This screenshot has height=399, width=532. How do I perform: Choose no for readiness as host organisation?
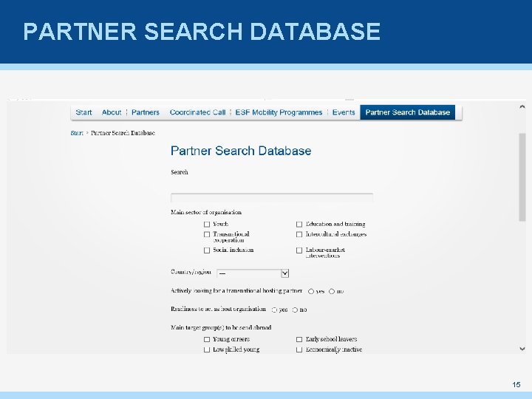pos(295,310)
